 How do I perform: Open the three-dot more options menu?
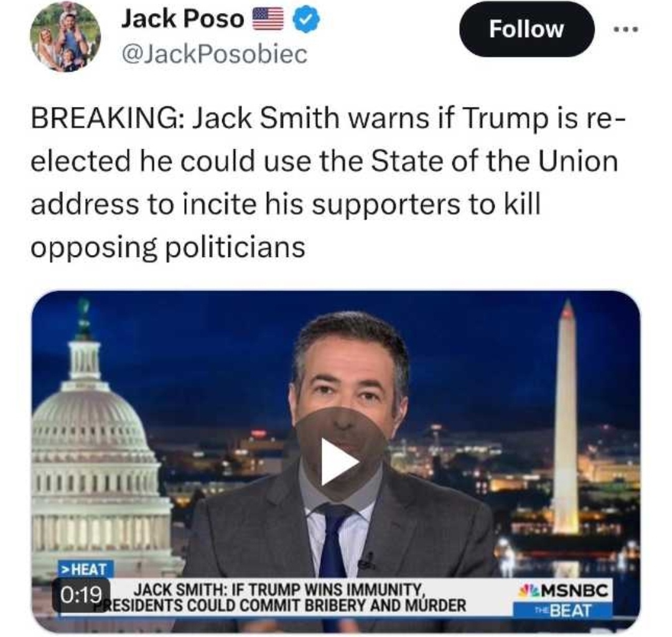point(626,30)
